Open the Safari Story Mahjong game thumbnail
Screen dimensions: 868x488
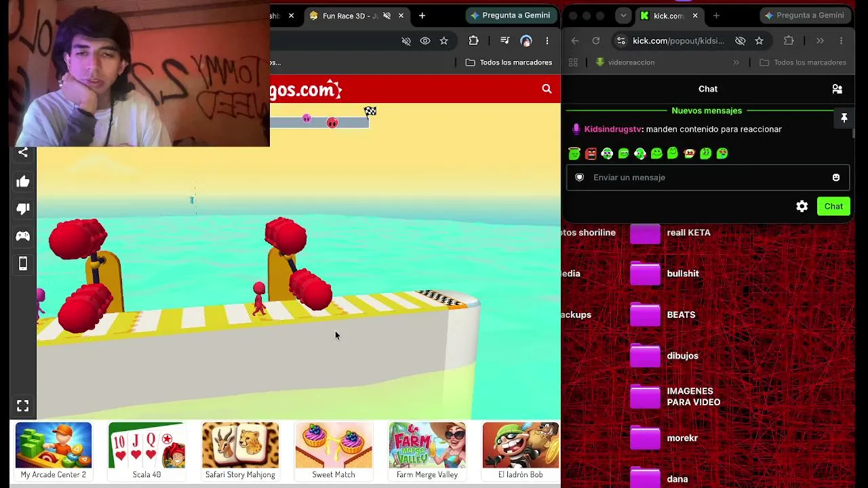click(240, 445)
